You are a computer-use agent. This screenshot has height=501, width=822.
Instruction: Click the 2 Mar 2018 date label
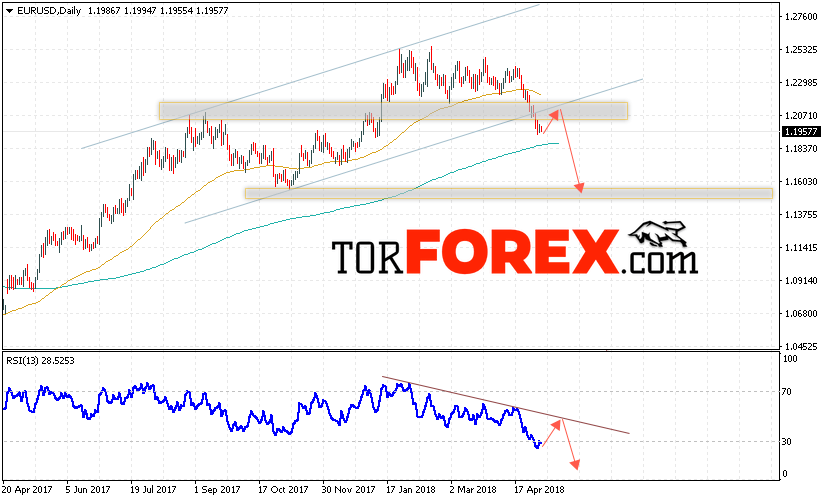(473, 490)
